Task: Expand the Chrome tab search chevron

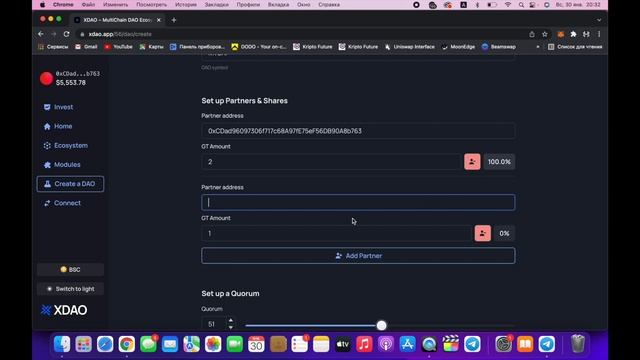Action: 599,20
